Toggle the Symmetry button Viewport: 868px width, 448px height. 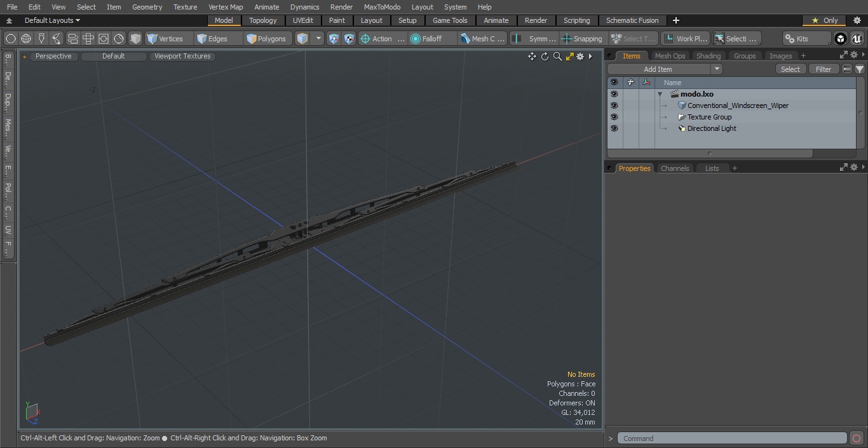pyautogui.click(x=534, y=39)
